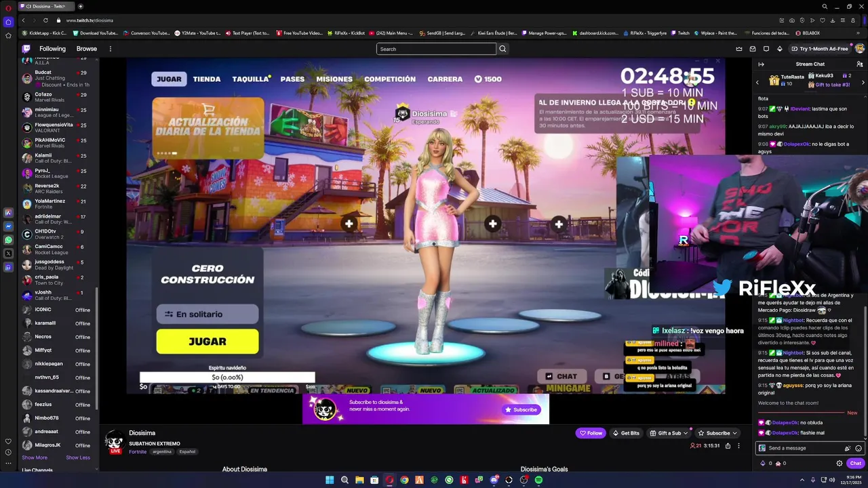Viewport: 868px width, 488px height.
Task: Follow the Diosisima channel
Action: [x=591, y=433]
